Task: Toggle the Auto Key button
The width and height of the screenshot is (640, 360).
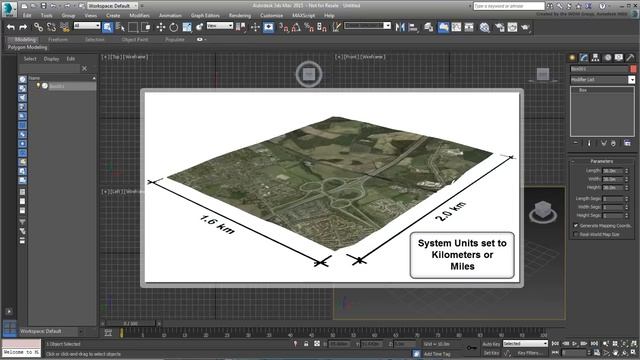Action: click(491, 344)
